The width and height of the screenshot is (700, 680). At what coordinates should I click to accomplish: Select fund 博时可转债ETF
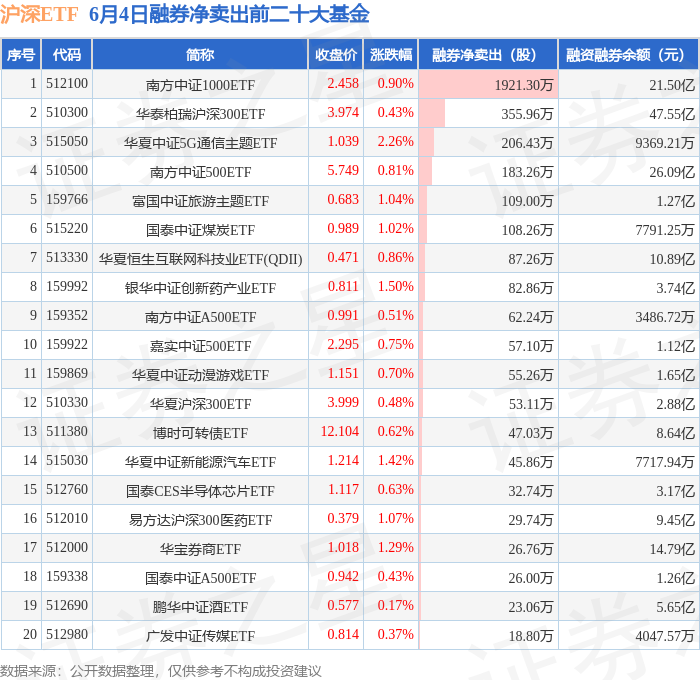tap(200, 433)
